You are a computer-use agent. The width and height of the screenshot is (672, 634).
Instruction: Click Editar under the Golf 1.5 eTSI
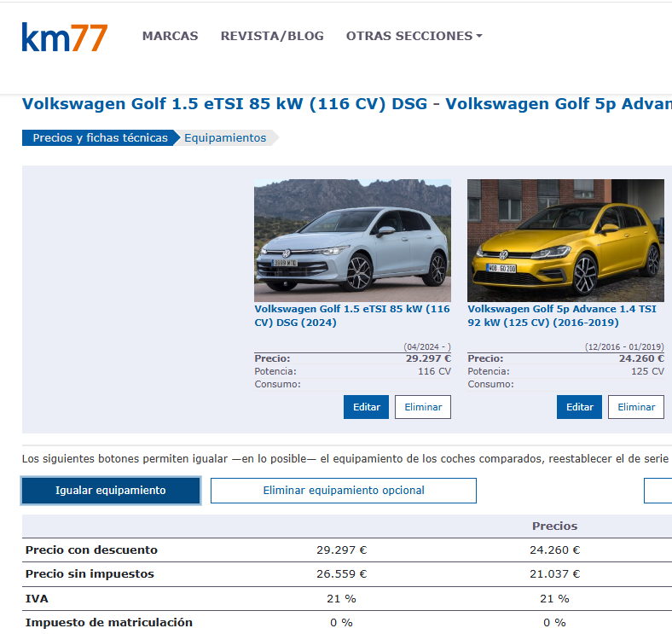coord(366,407)
